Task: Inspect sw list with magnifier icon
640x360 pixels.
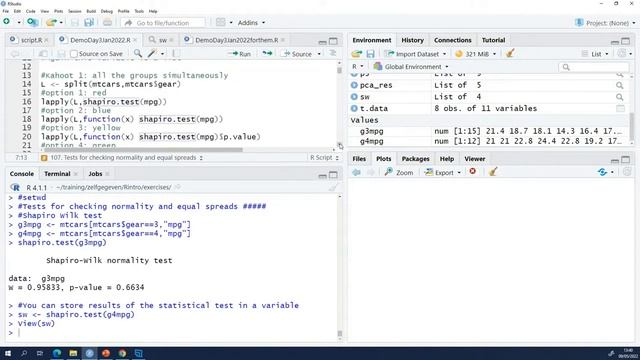Action: point(620,97)
